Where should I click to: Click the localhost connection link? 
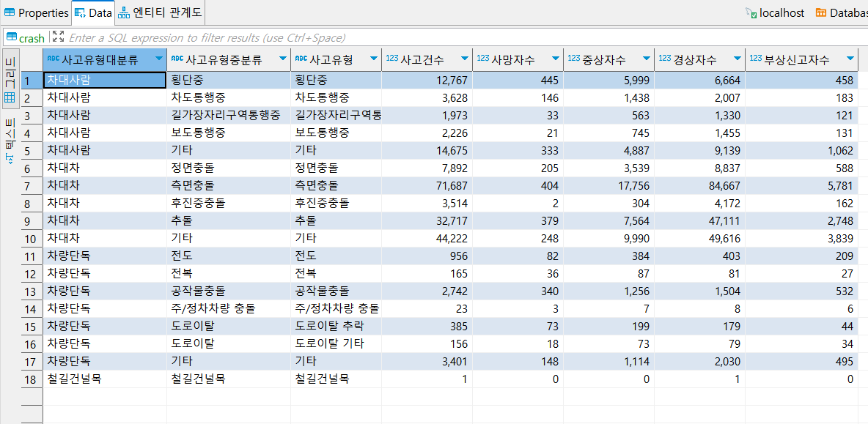pyautogui.click(x=775, y=12)
